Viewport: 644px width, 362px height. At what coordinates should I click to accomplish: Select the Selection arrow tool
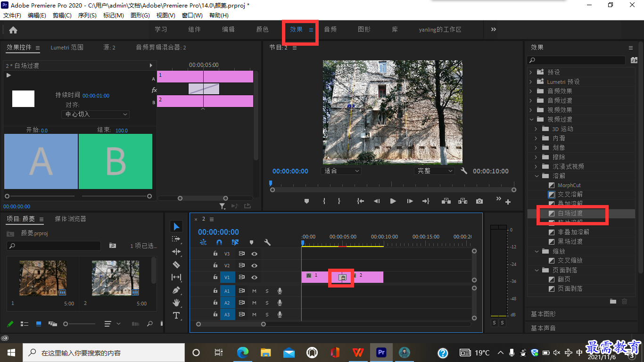click(x=176, y=227)
